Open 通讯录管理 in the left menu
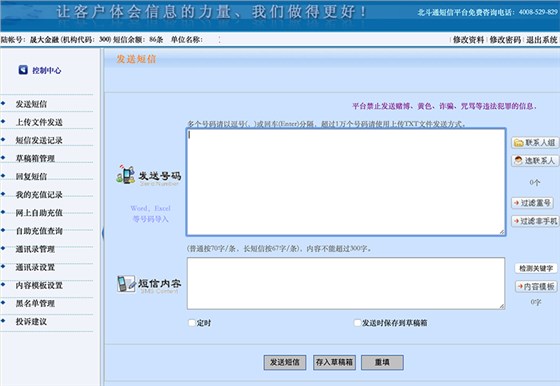Viewport: 560px width, 386px height. pyautogui.click(x=35, y=249)
